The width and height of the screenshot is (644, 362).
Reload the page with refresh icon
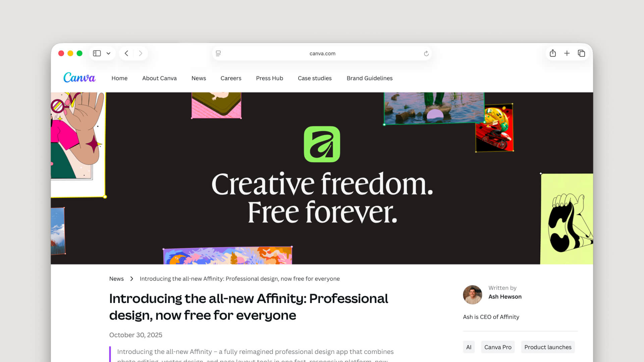pyautogui.click(x=426, y=54)
